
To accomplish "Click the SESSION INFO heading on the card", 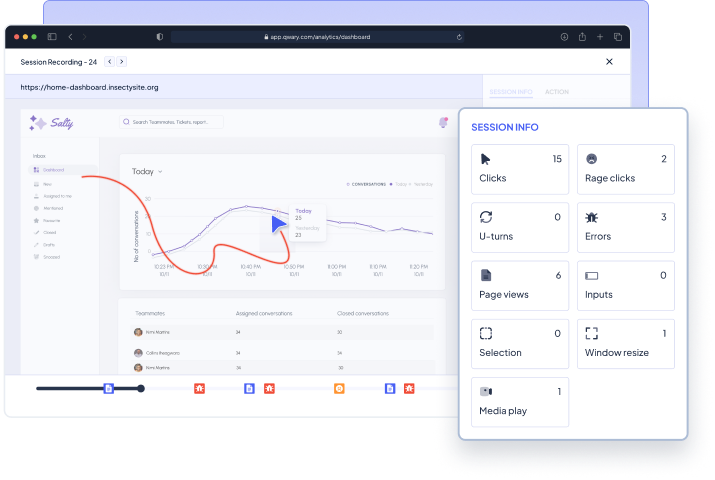I will (x=505, y=127).
